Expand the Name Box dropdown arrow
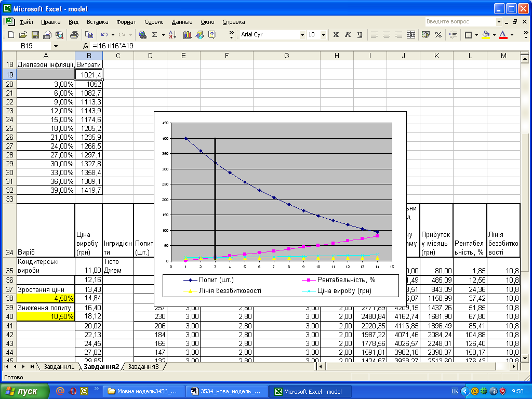Image resolution: width=532 pixels, height=399 pixels. [x=56, y=46]
